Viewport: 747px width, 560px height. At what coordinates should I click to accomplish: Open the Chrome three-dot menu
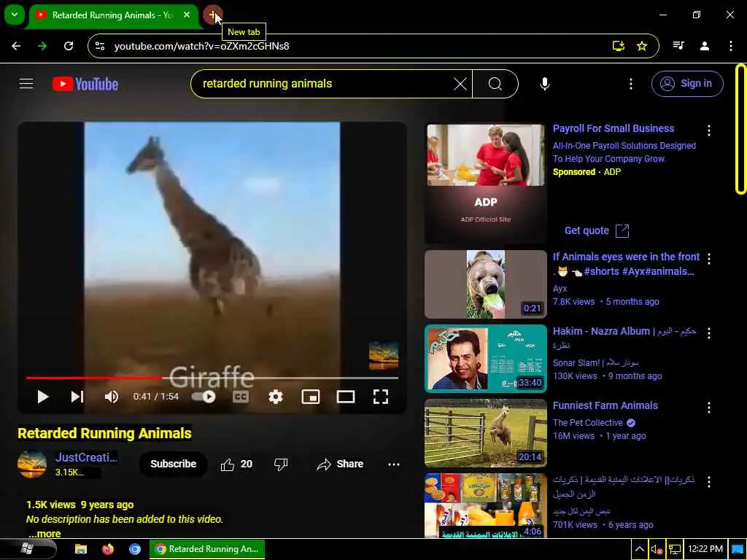coord(731,46)
